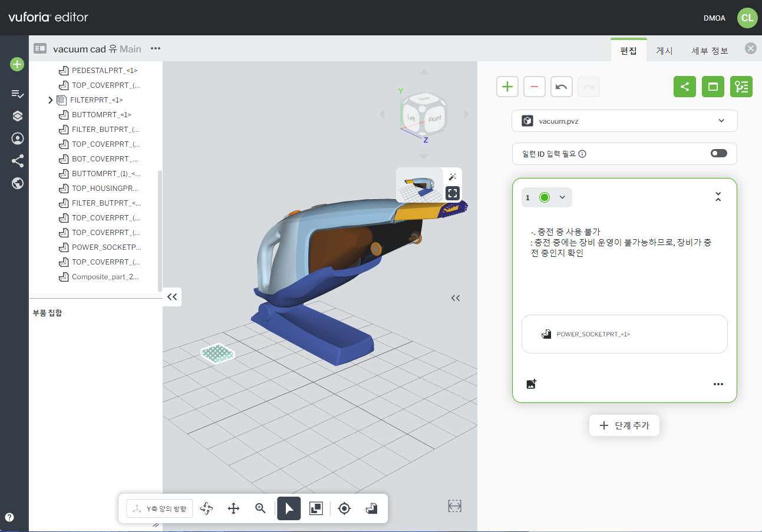Click the magic wand icon near thumbnail

[x=453, y=177]
